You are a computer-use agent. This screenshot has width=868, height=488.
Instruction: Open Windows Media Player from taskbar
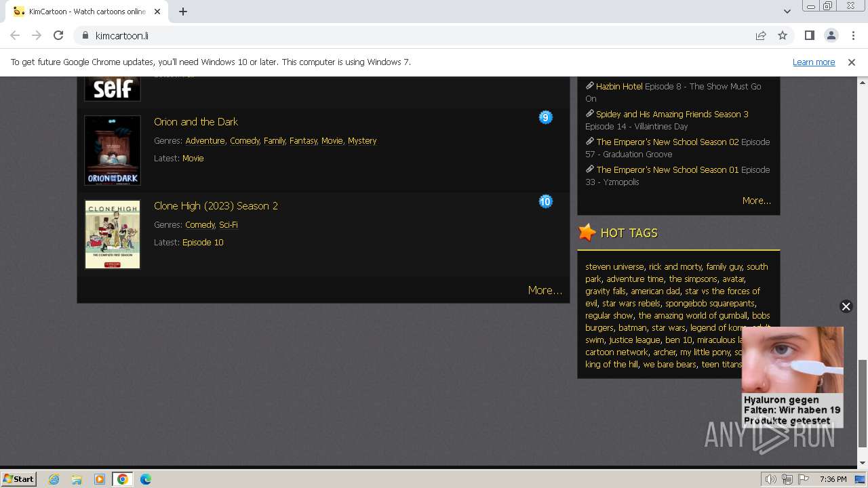(100, 479)
